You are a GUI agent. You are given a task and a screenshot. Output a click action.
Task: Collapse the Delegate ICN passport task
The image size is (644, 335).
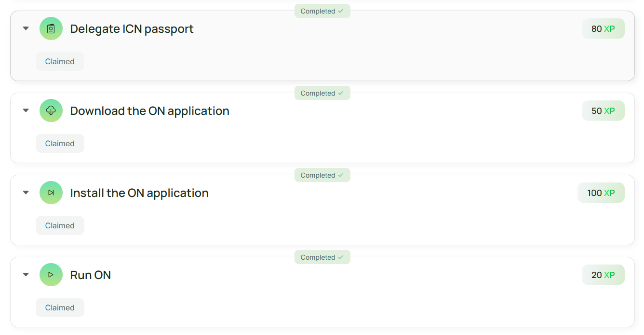pos(26,28)
